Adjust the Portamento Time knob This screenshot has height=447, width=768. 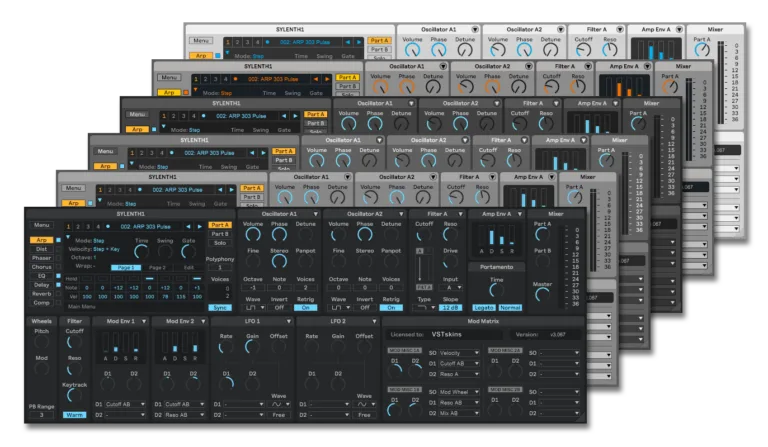pyautogui.click(x=497, y=291)
